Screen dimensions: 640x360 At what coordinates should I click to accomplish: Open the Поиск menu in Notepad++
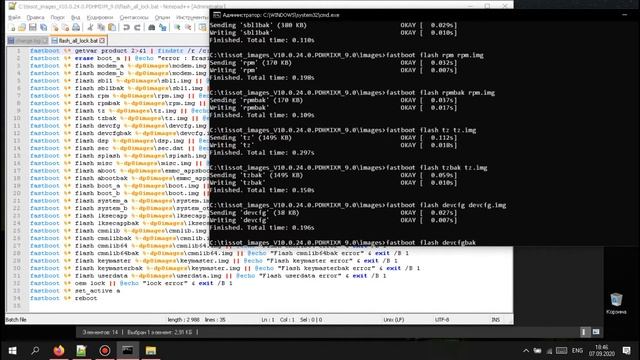point(58,18)
